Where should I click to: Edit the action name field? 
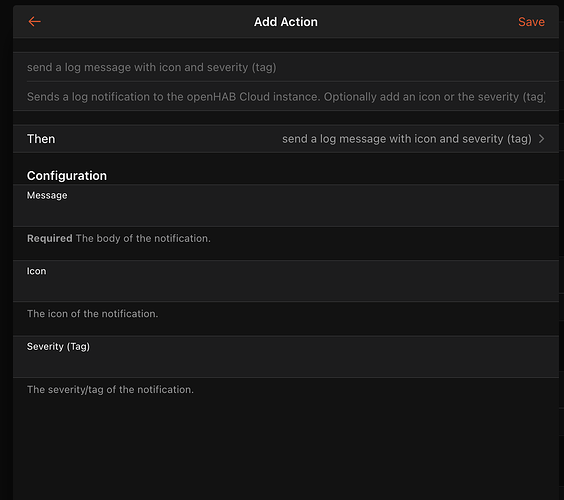(286, 67)
